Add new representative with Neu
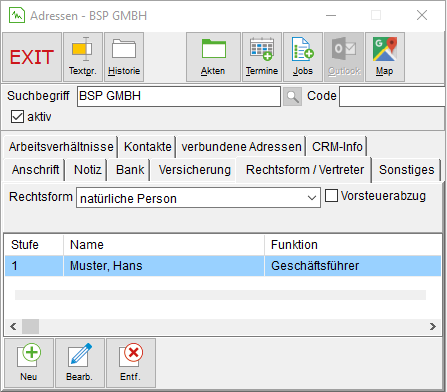Viewport: 447px width, 392px height. click(x=29, y=363)
